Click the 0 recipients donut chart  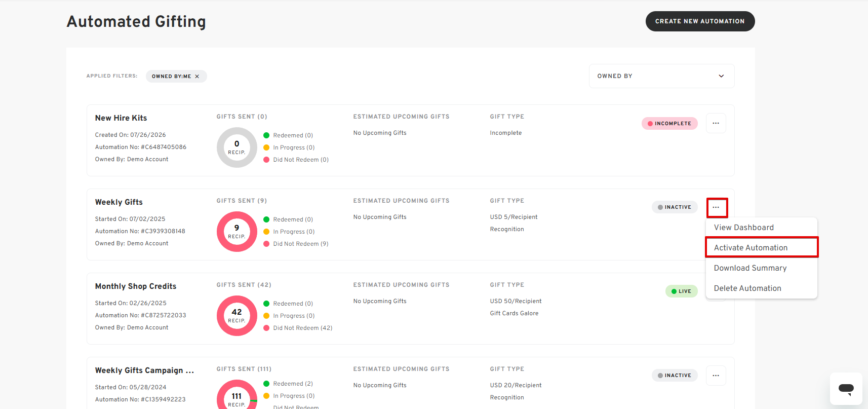237,147
